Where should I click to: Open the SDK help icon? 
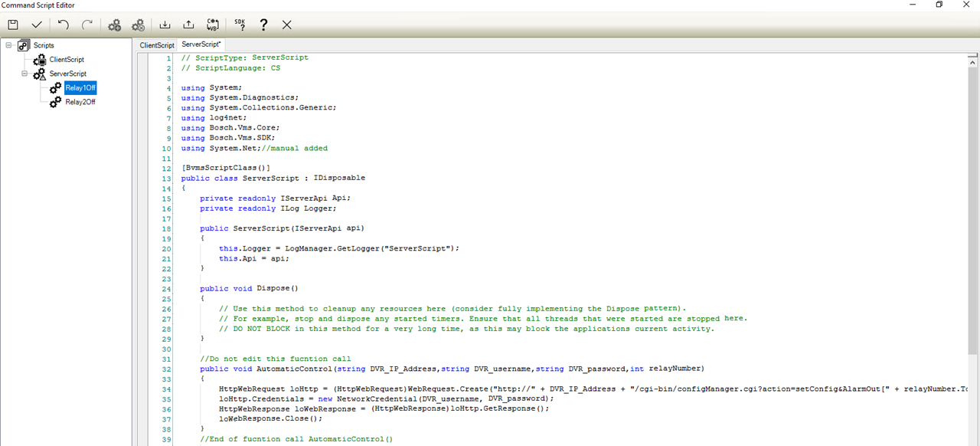point(240,25)
